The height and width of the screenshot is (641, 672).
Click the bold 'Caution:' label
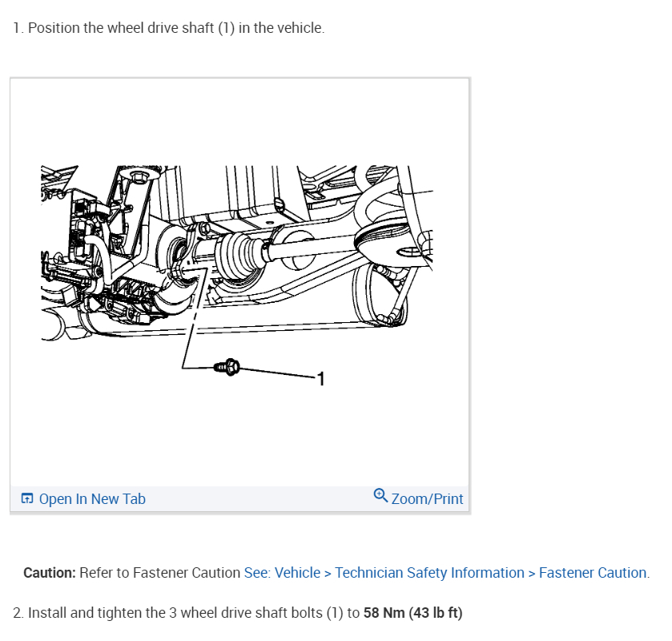pos(50,572)
